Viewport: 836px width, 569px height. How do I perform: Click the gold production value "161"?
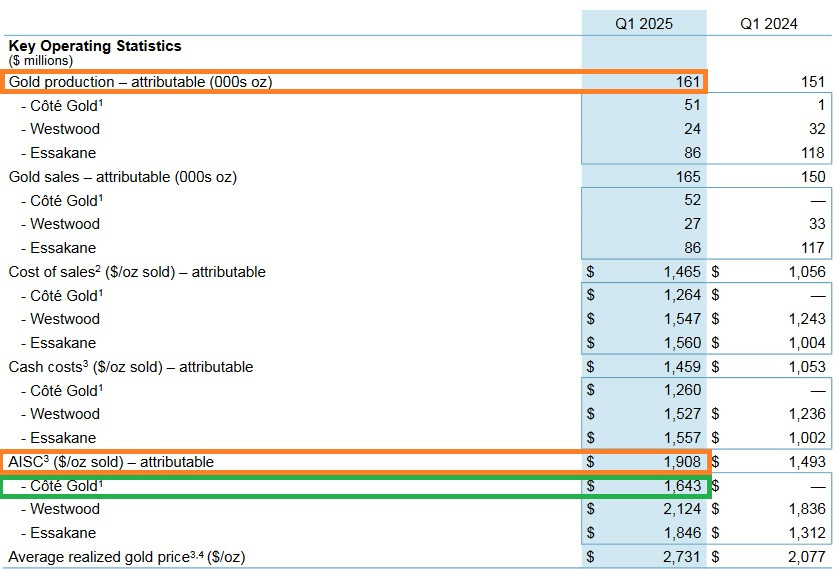(688, 82)
